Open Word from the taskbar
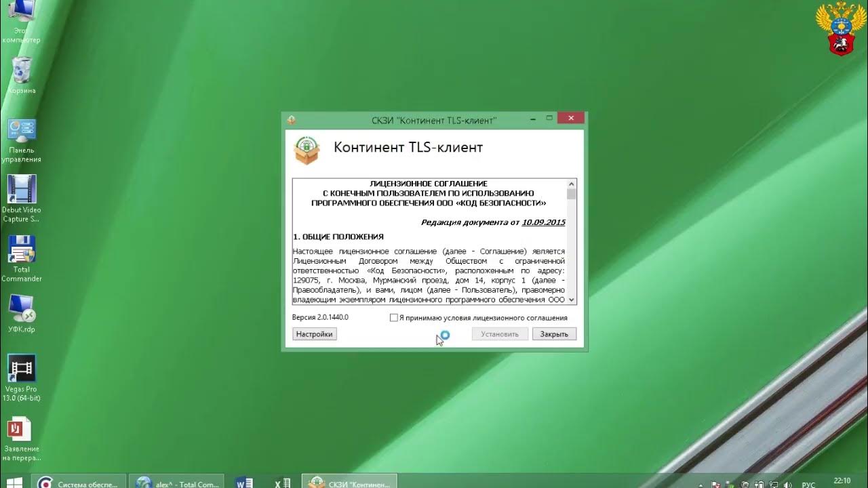868x488 pixels. pos(244,483)
